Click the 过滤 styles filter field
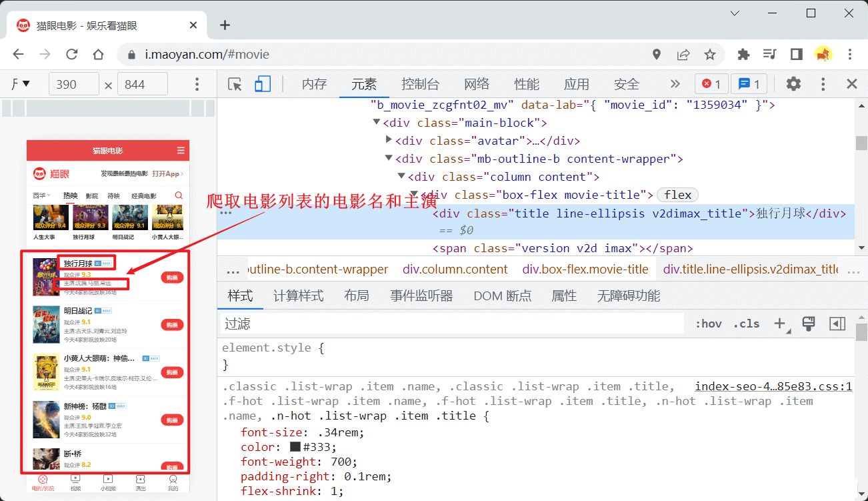The image size is (868, 501). (452, 324)
